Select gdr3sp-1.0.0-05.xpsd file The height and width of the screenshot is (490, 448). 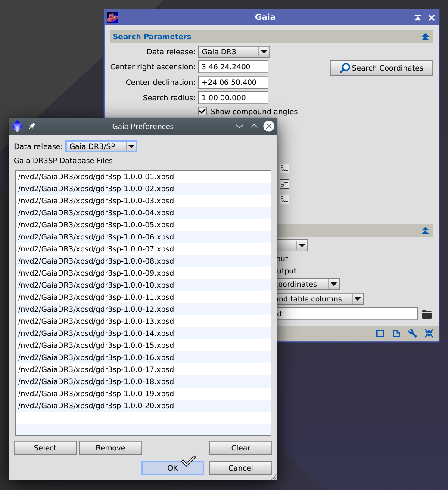point(143,225)
